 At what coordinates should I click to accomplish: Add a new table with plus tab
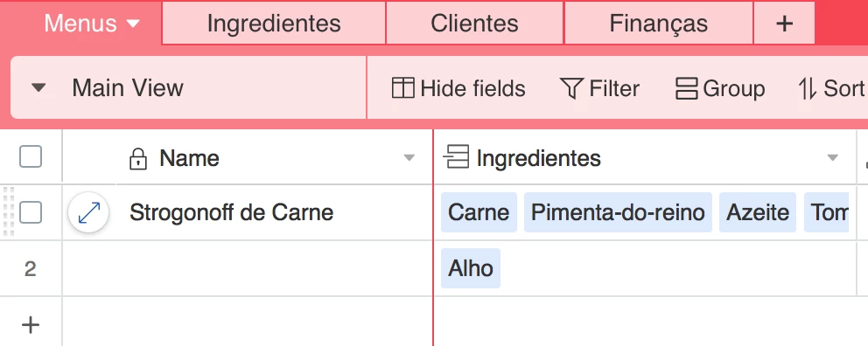pos(784,24)
